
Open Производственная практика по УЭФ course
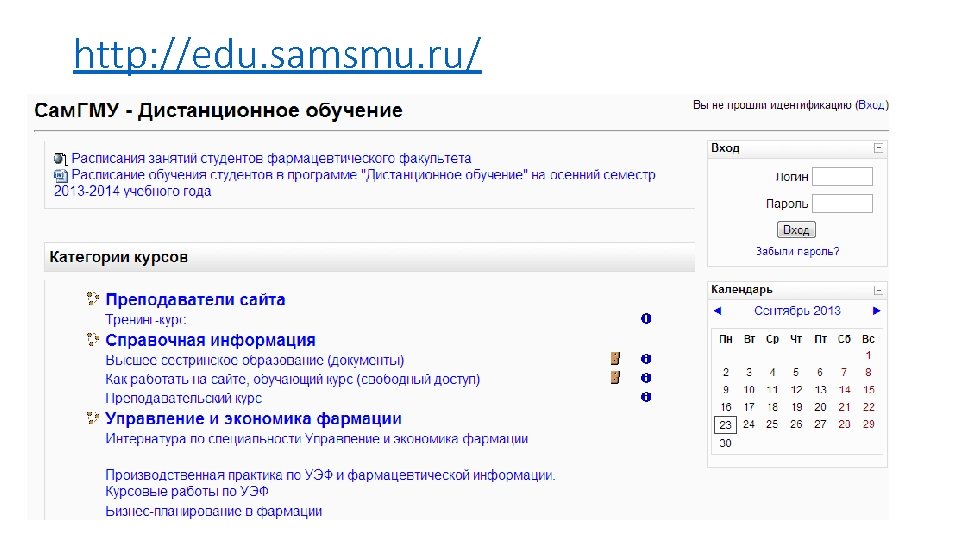(x=331, y=475)
